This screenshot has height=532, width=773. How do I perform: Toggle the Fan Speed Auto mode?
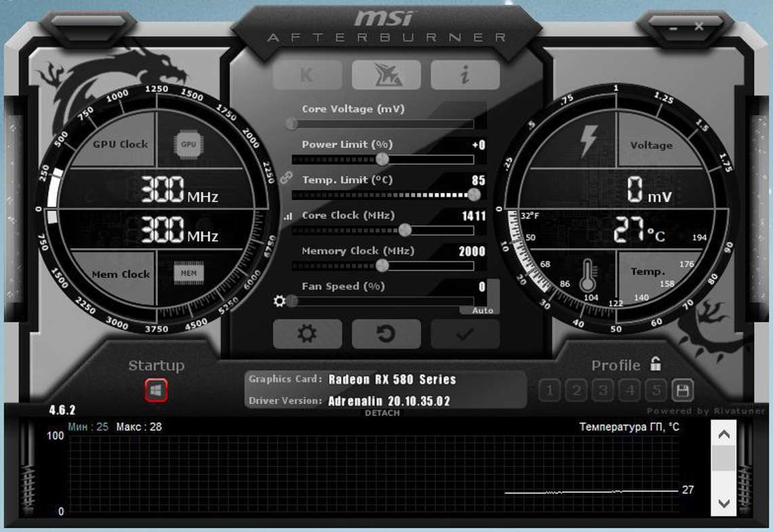[x=482, y=310]
